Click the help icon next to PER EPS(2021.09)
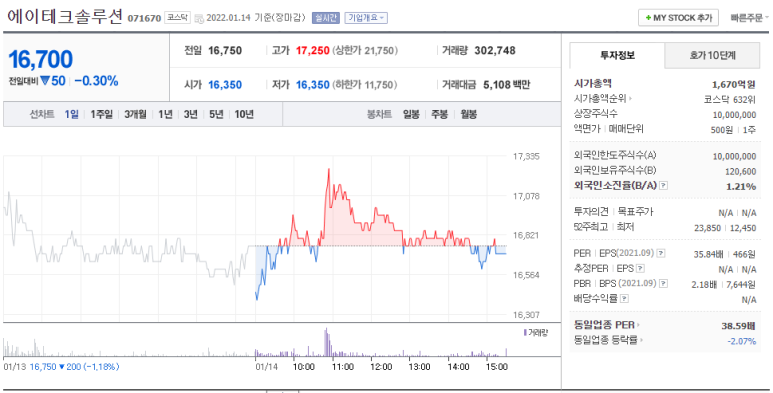773x393 pixels. coord(661,253)
